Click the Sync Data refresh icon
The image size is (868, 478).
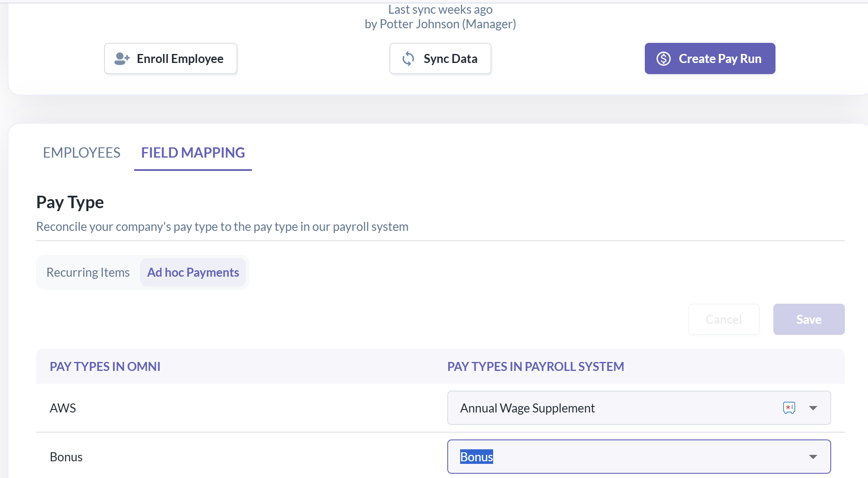click(408, 59)
